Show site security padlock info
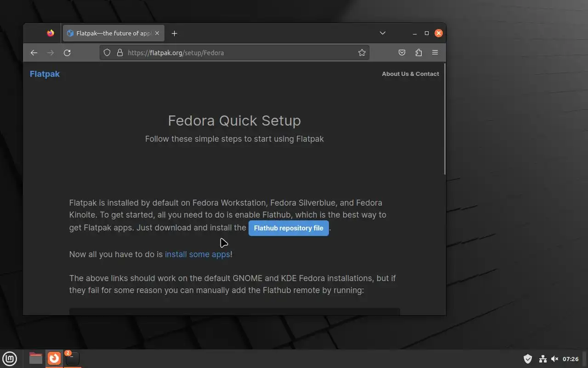The image size is (588, 368). point(119,53)
